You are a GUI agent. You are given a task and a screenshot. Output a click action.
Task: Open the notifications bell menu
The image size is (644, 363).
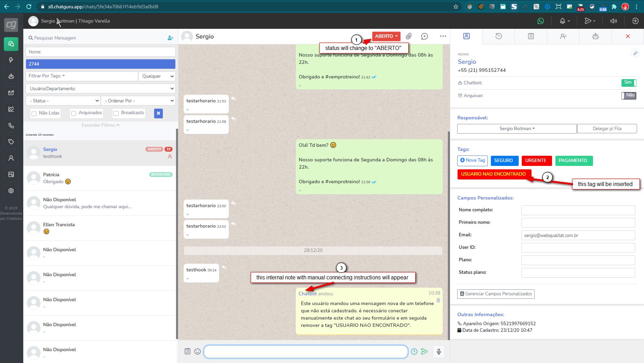(564, 21)
